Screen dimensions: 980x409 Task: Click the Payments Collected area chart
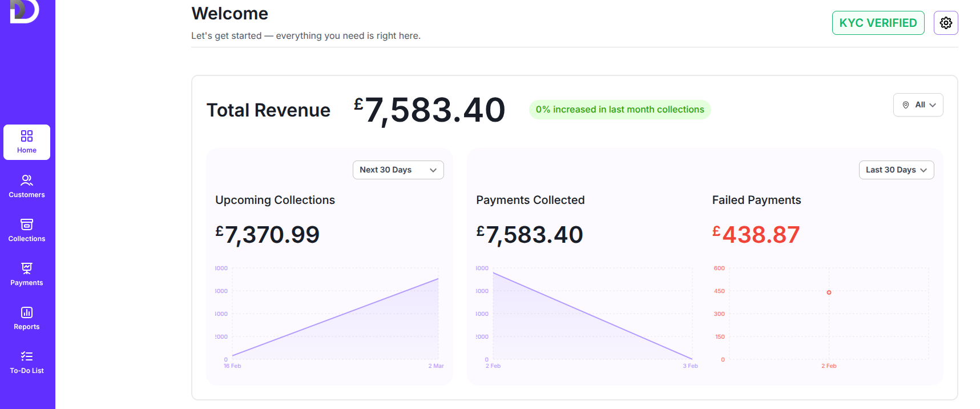click(592, 314)
